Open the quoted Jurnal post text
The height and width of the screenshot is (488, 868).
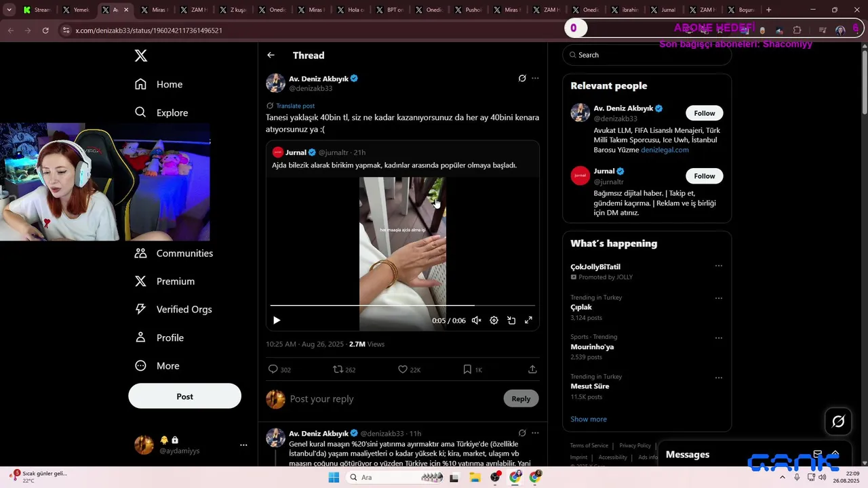394,165
